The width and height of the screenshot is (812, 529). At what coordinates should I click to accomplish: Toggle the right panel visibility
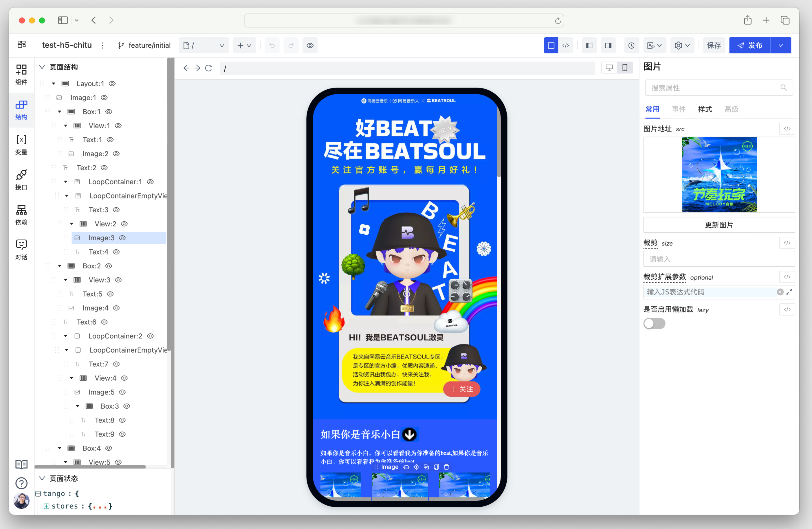tap(608, 45)
